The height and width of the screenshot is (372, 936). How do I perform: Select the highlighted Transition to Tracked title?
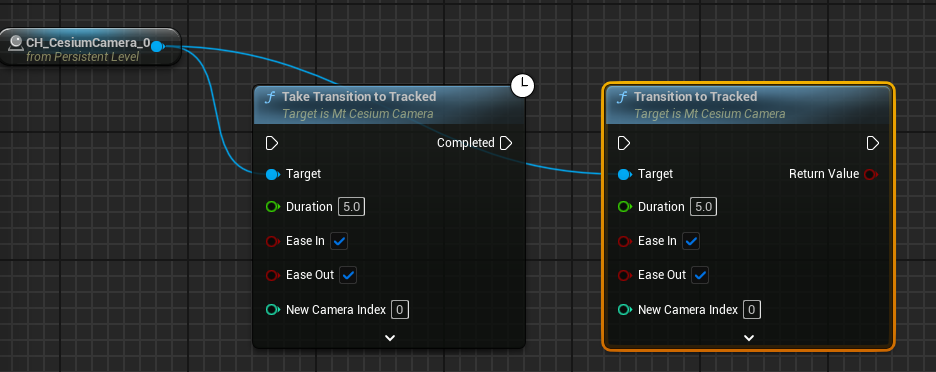click(x=695, y=97)
